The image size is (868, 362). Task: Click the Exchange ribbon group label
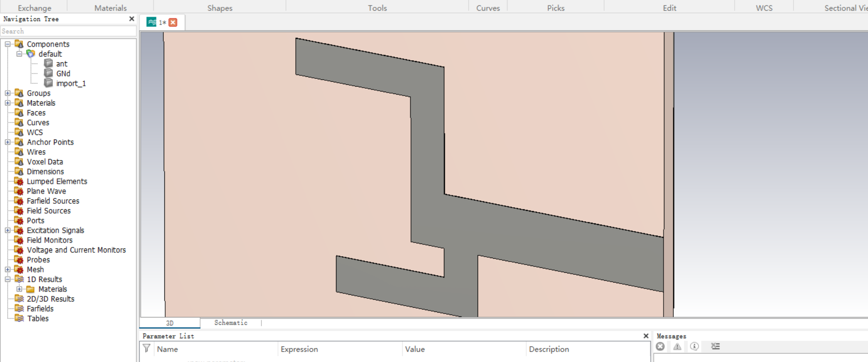(34, 8)
